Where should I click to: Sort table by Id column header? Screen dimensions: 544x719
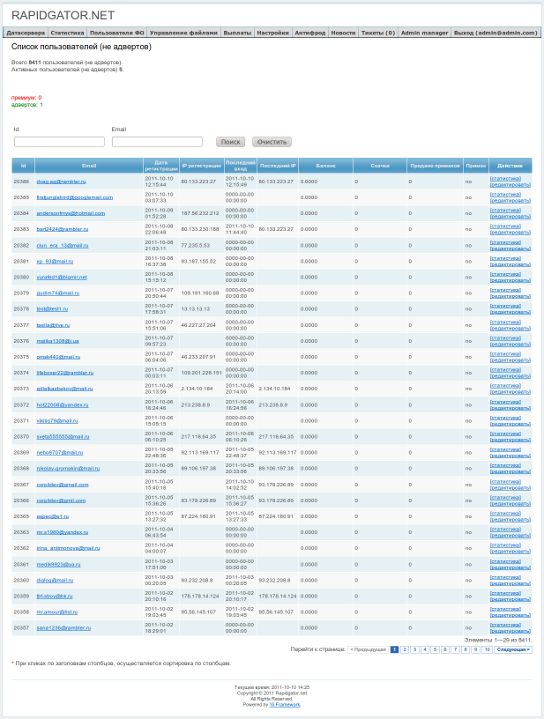(23, 166)
